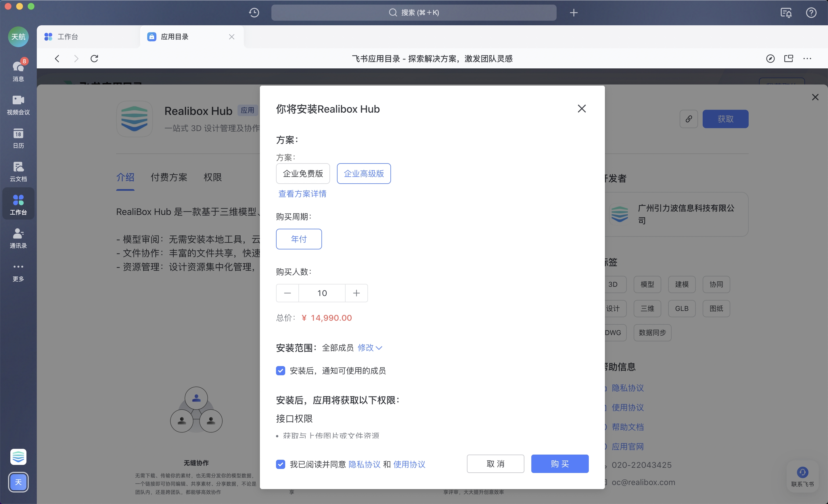Select the 企业免费版 plan option

pyautogui.click(x=303, y=174)
